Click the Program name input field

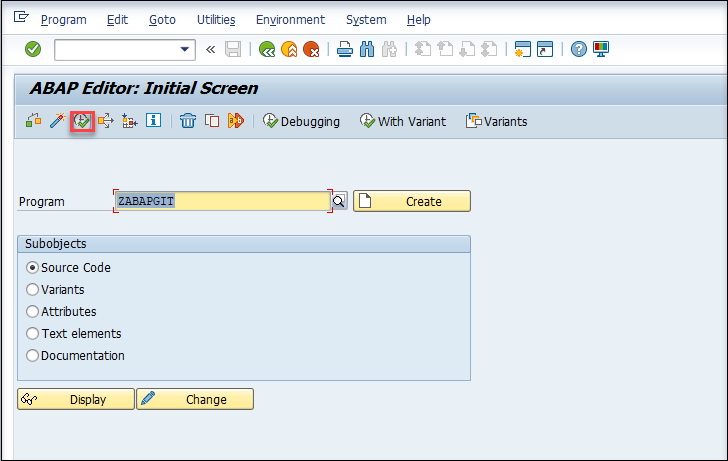point(223,201)
